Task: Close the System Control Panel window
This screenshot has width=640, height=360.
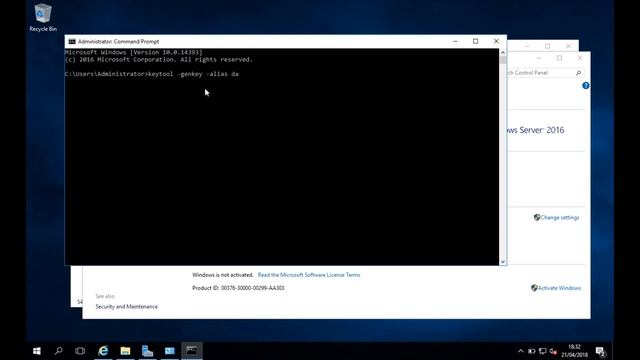Action: tap(580, 58)
